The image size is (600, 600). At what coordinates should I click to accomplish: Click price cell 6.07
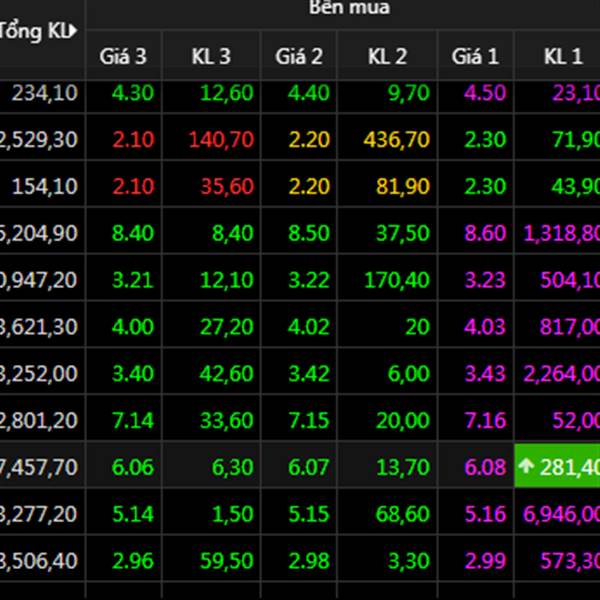[x=309, y=466]
